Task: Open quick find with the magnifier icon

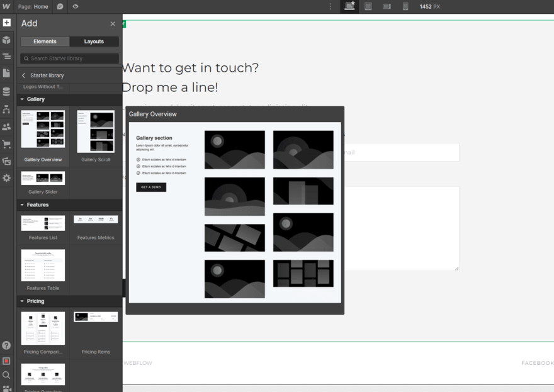Action: (x=6, y=374)
